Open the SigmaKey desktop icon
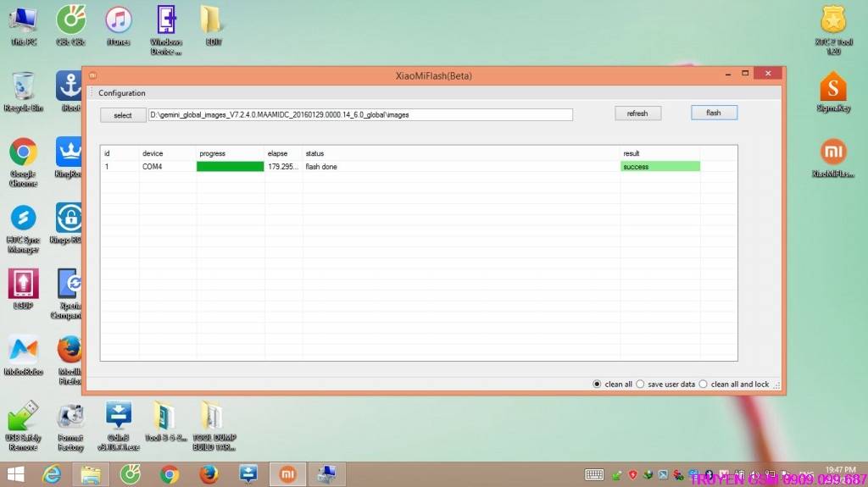 tap(833, 92)
